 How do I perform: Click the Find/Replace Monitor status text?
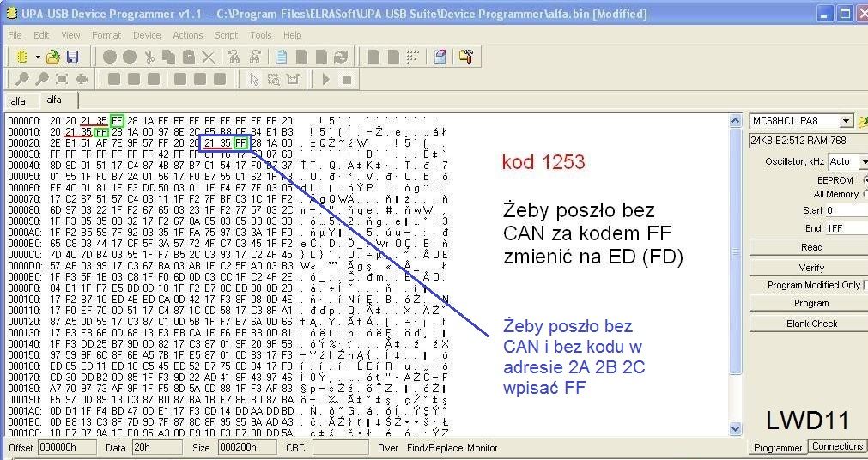pyautogui.click(x=452, y=448)
